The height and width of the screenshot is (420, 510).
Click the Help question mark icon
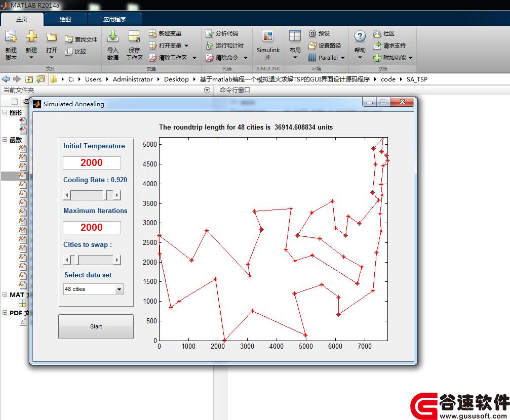click(x=360, y=36)
